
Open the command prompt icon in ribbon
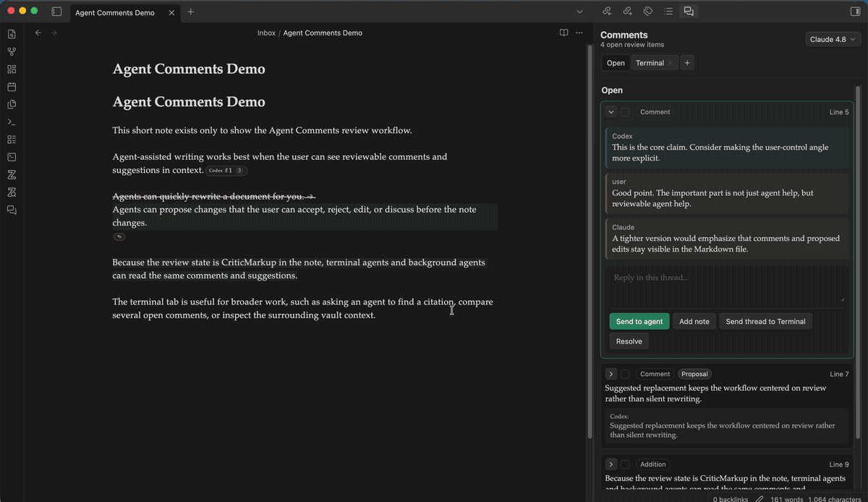point(12,122)
